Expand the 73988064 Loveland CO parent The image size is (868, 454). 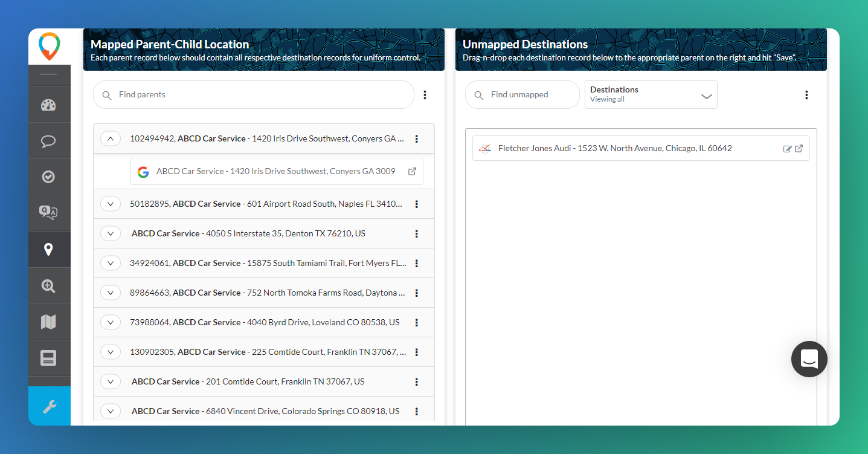coord(111,322)
